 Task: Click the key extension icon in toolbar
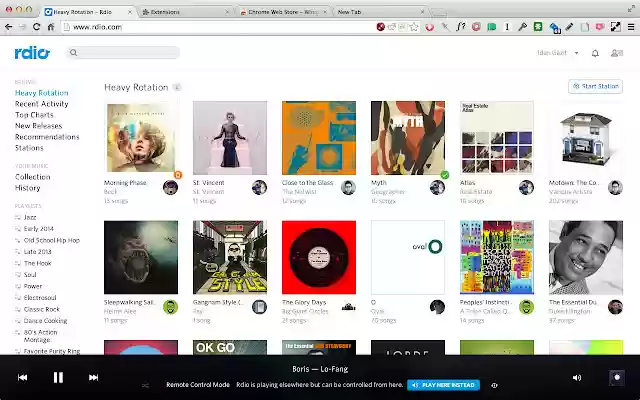pos(522,27)
